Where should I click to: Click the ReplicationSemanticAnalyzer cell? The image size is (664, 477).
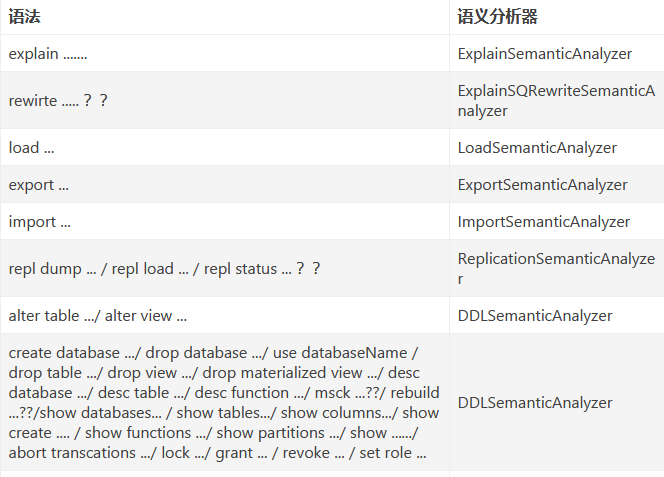pyautogui.click(x=555, y=269)
